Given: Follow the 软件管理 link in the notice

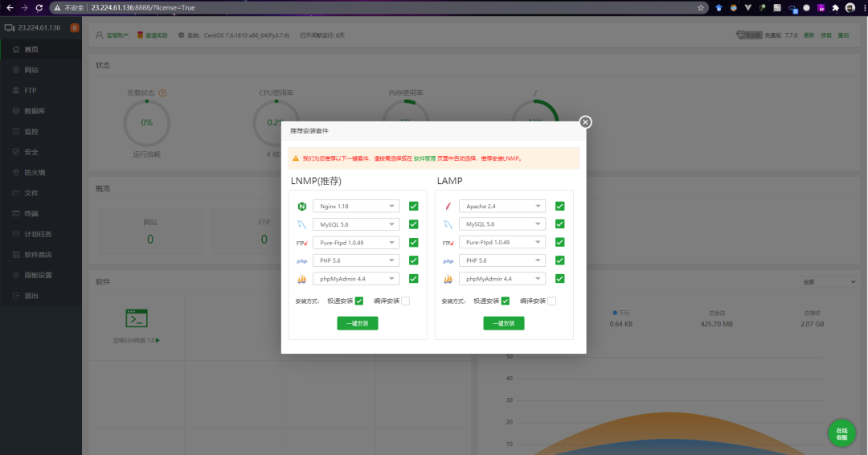Looking at the screenshot, I should tap(424, 158).
